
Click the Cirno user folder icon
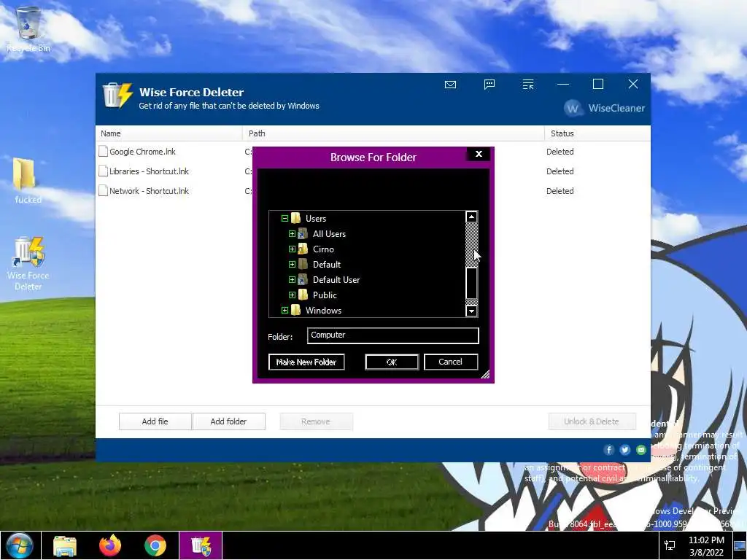[303, 249]
